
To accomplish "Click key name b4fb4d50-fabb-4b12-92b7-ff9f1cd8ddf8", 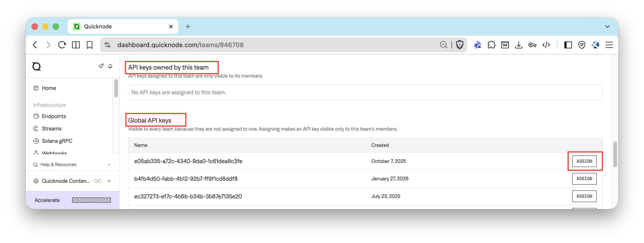I will 186,178.
